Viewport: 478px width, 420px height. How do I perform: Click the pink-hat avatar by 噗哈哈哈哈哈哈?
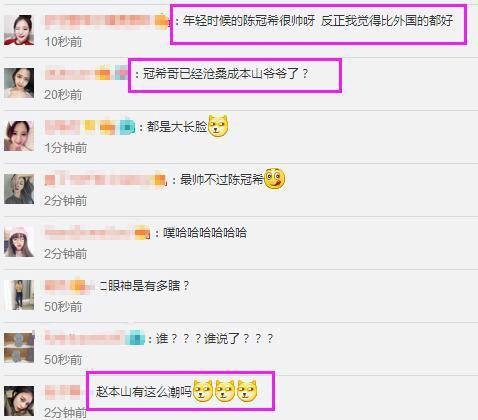(x=19, y=242)
